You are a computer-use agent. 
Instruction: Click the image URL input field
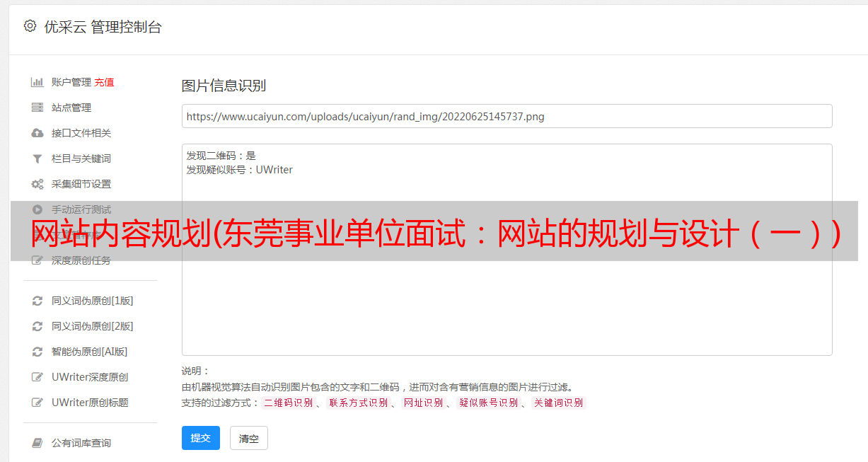507,116
